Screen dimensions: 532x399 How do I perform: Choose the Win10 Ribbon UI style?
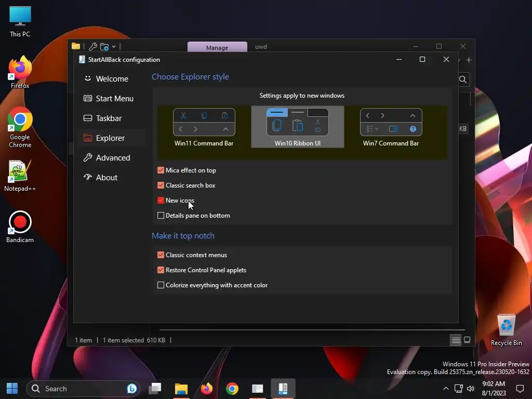pos(298,127)
